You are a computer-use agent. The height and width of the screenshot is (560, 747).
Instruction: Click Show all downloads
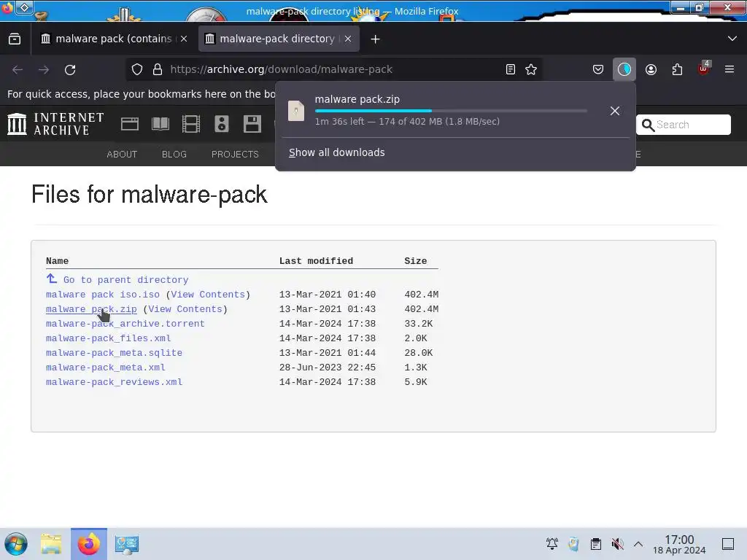tap(337, 152)
